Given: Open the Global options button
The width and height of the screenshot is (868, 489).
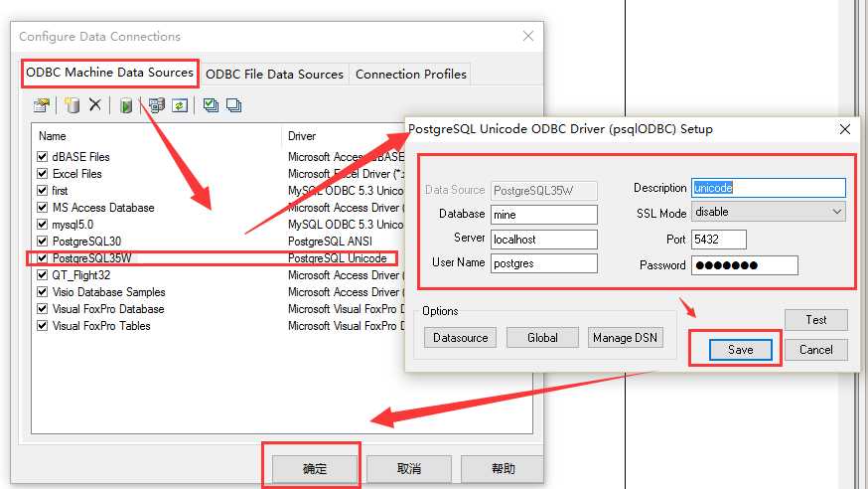Looking at the screenshot, I should (542, 338).
